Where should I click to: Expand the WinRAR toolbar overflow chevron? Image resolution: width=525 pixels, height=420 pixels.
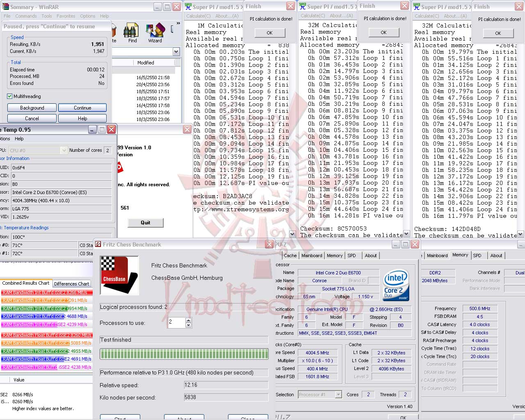(178, 23)
